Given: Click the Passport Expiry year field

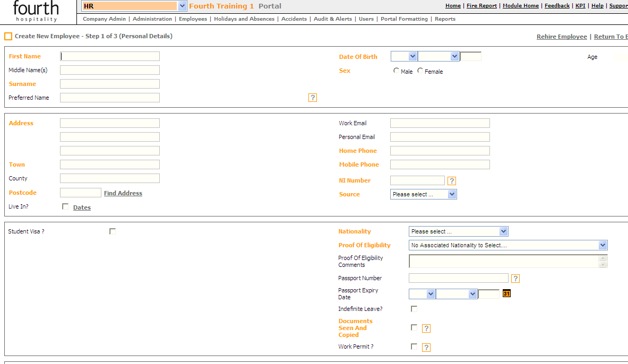Looking at the screenshot, I should tap(489, 294).
